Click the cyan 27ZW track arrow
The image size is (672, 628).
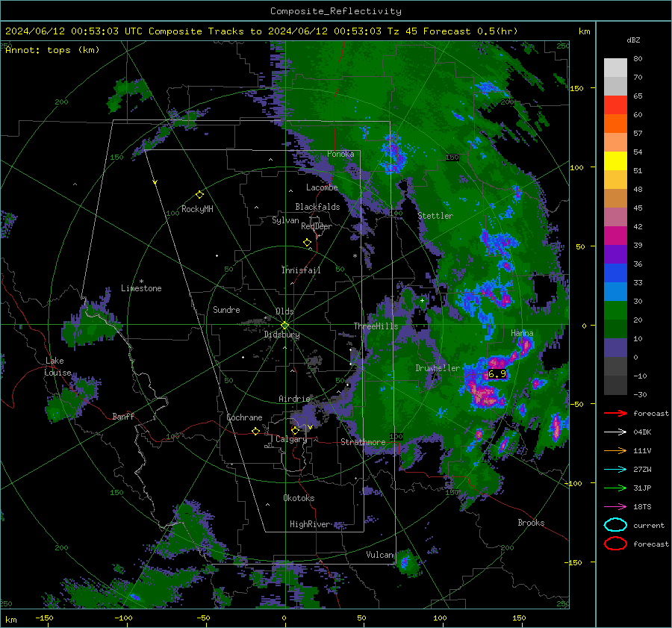click(615, 470)
